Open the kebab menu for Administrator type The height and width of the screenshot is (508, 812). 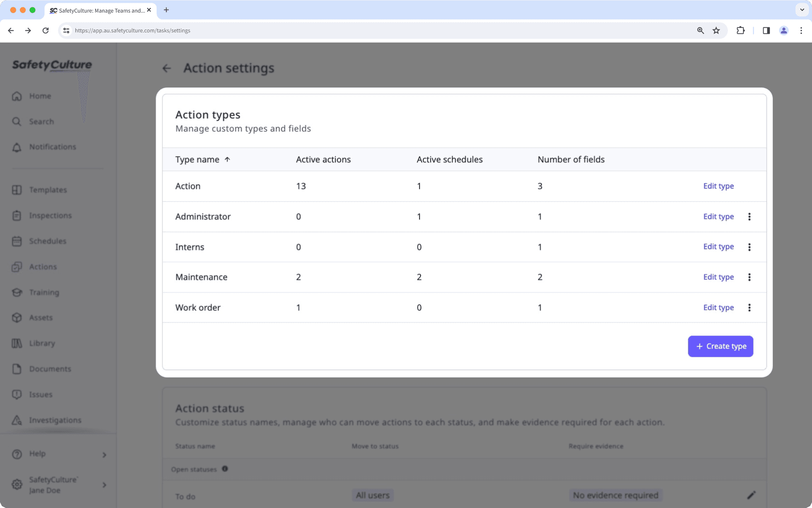750,217
